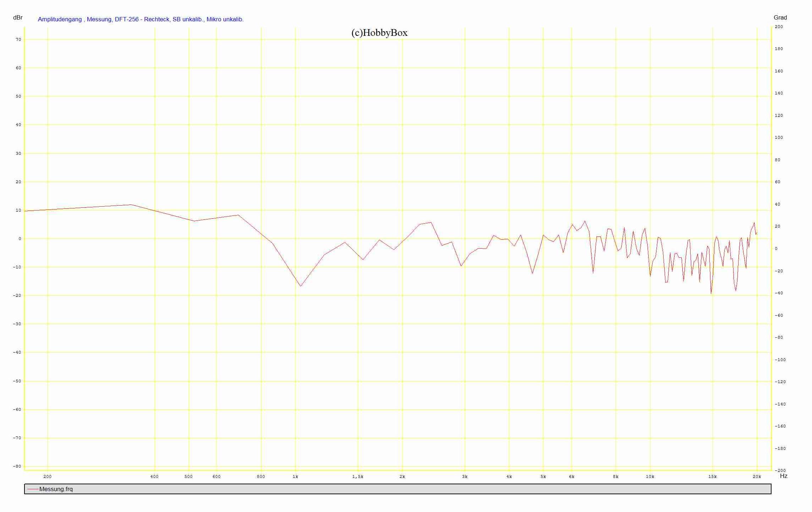Click the 800 frequency axis label
This screenshot has width=812, height=512.
261,476
